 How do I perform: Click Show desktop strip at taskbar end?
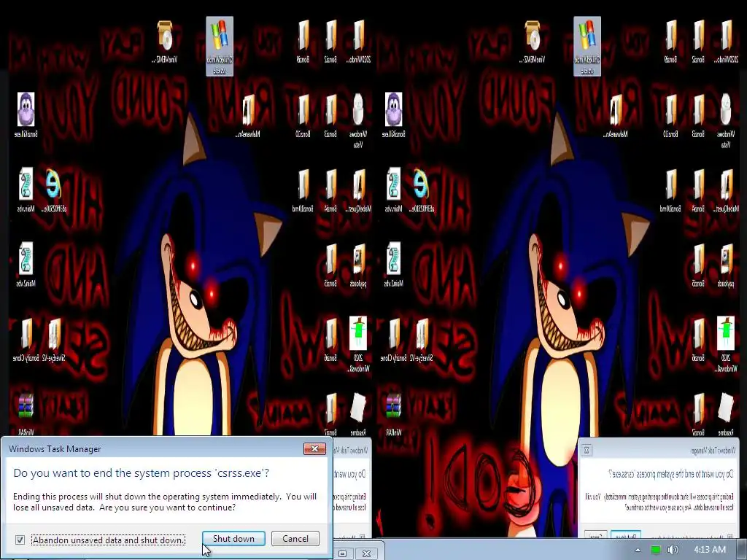[741, 550]
